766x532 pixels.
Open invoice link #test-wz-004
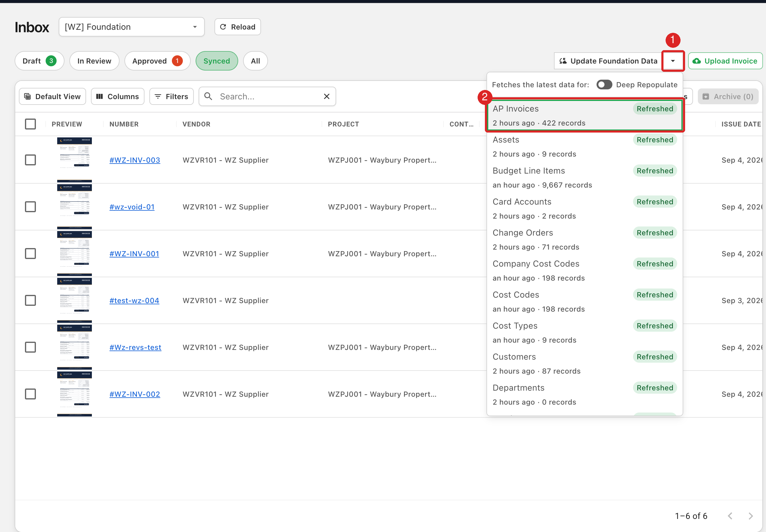(134, 300)
